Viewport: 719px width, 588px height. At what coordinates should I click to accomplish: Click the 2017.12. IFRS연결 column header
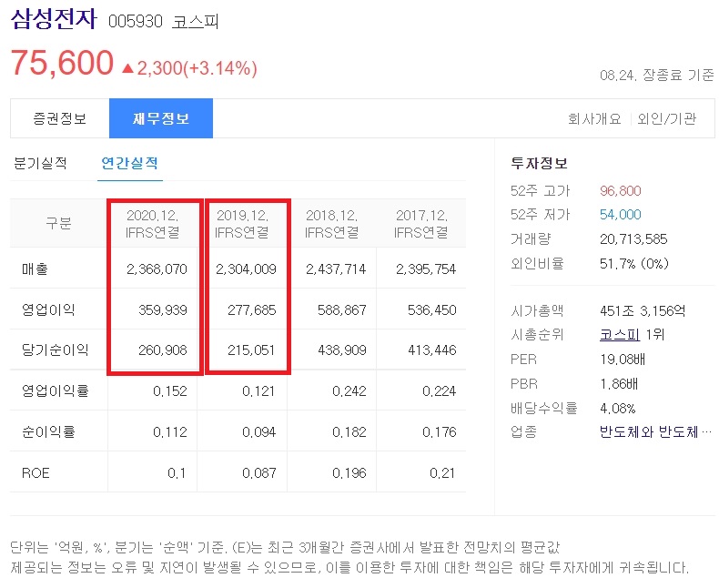pos(421,224)
